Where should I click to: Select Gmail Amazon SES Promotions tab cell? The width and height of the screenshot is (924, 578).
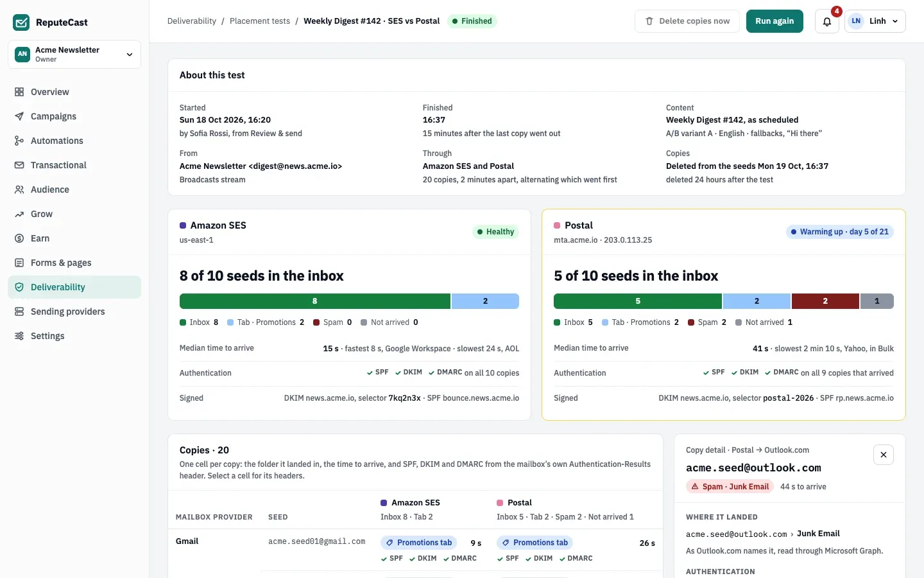[431, 550]
